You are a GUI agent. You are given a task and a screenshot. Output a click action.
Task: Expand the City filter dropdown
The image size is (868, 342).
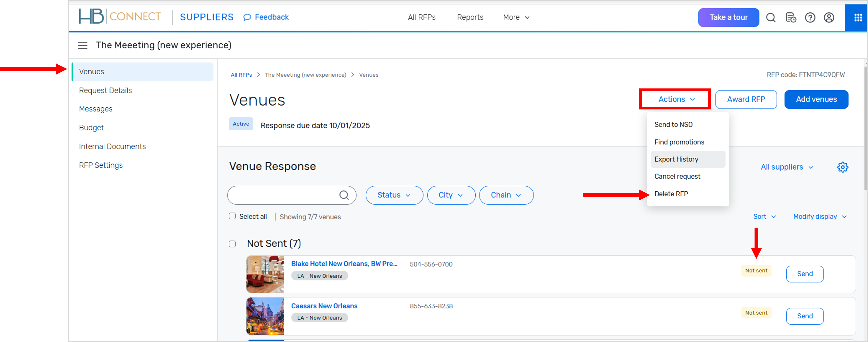(x=451, y=195)
